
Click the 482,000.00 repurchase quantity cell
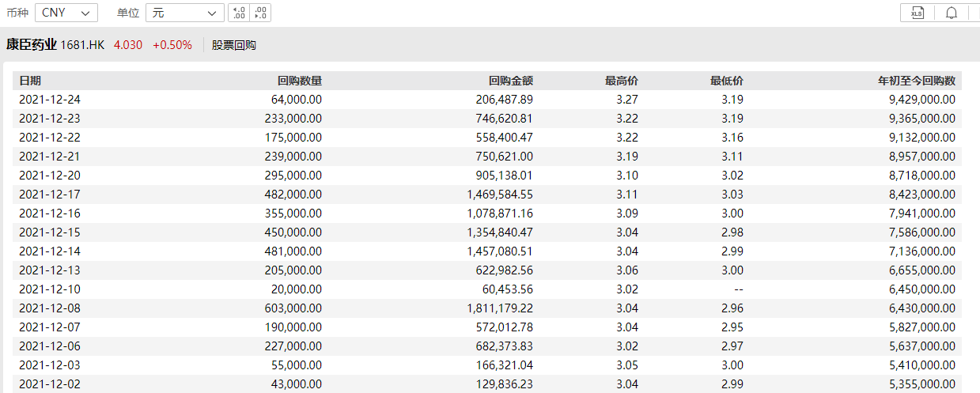pos(293,195)
